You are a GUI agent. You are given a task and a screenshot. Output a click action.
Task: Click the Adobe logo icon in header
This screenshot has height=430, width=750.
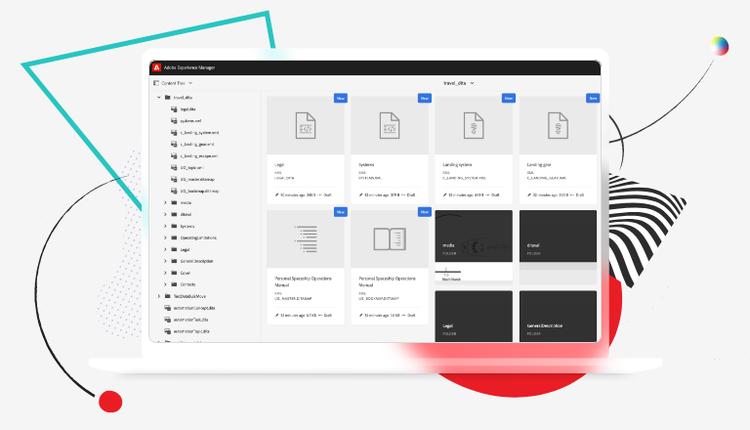coord(157,68)
